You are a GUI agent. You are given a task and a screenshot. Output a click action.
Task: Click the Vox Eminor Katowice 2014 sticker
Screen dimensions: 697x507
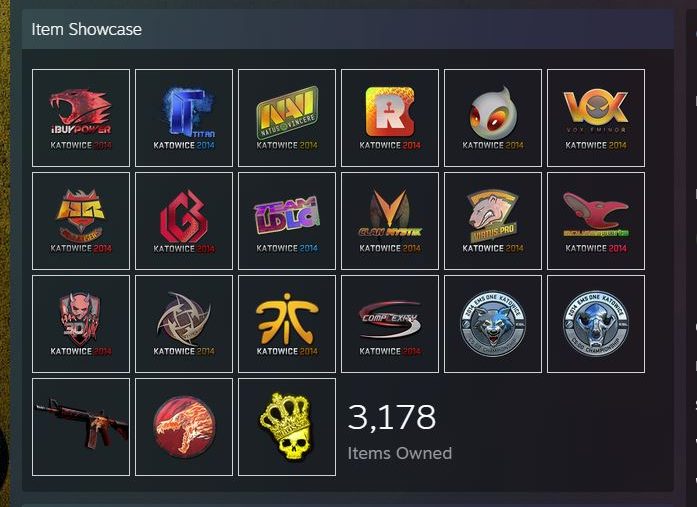pos(596,118)
